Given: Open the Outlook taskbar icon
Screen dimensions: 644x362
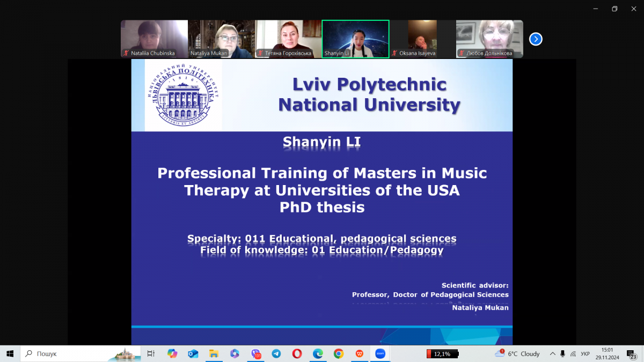Looking at the screenshot, I should click(193, 354).
